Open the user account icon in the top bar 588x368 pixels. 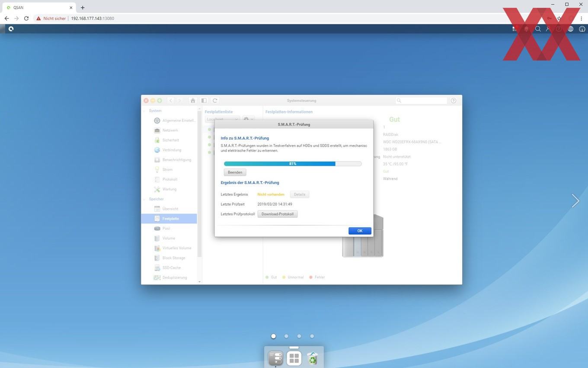[x=549, y=29]
